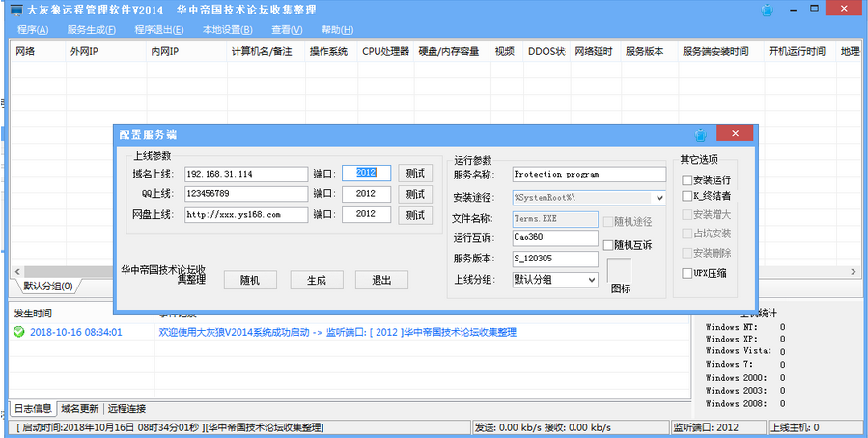Open the 服务生成(F) menu
Screen dimensions: 868x438
[x=92, y=30]
